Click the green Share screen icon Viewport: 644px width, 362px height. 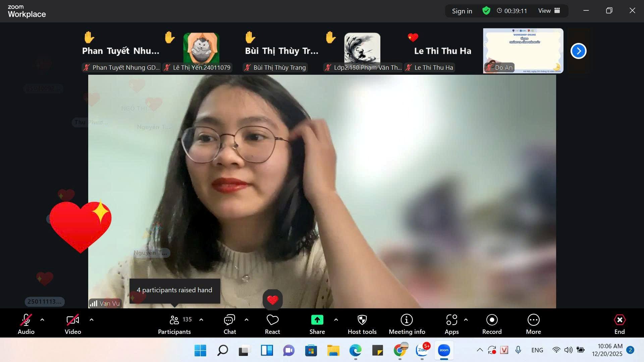click(317, 320)
